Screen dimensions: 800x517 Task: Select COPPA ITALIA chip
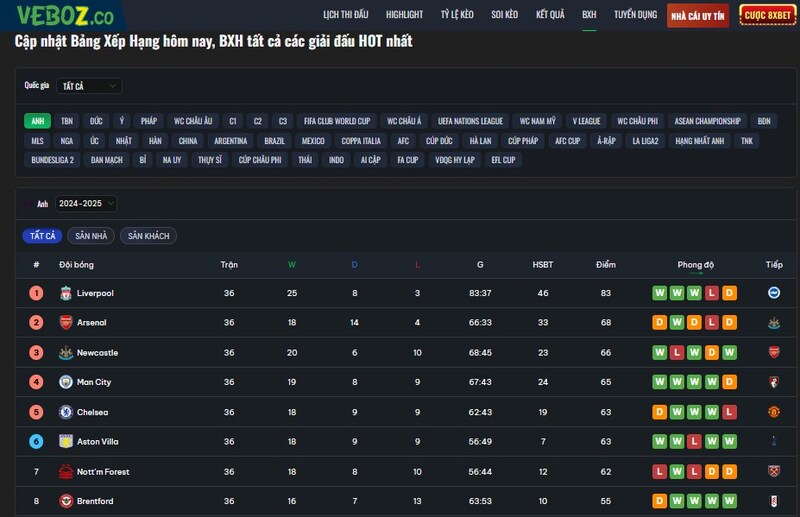tap(361, 141)
